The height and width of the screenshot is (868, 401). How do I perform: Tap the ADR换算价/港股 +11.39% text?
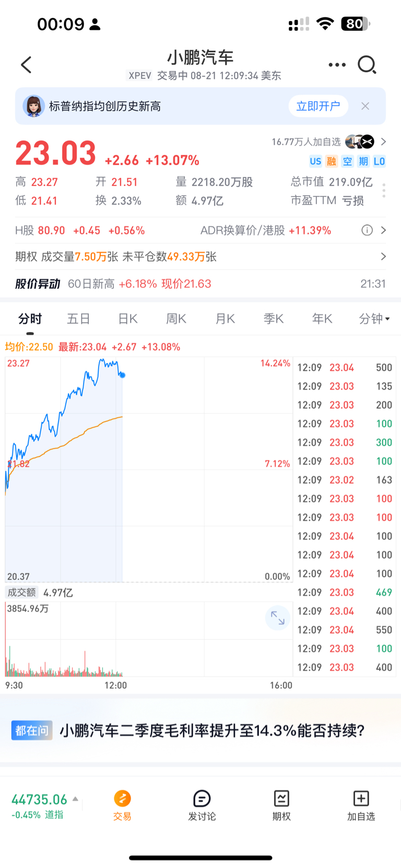tap(266, 230)
